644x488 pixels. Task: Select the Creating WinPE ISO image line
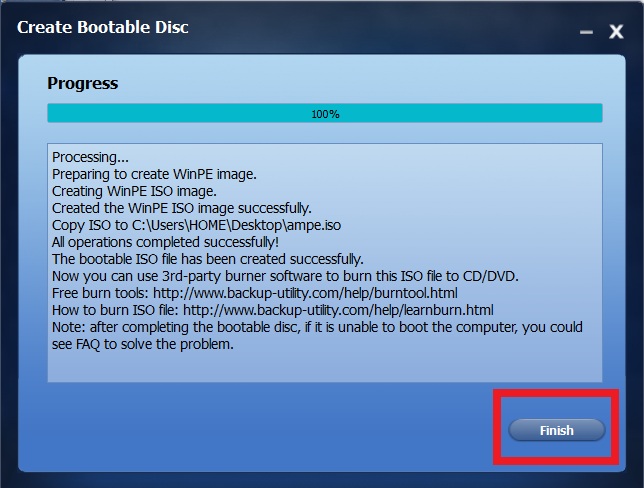point(134,191)
